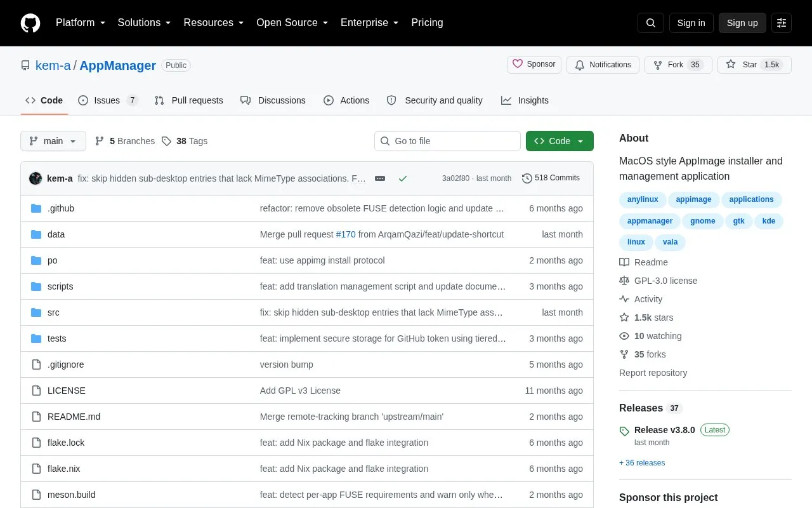This screenshot has width=812, height=508.
Task: Click the Notifications bell button
Action: click(603, 65)
